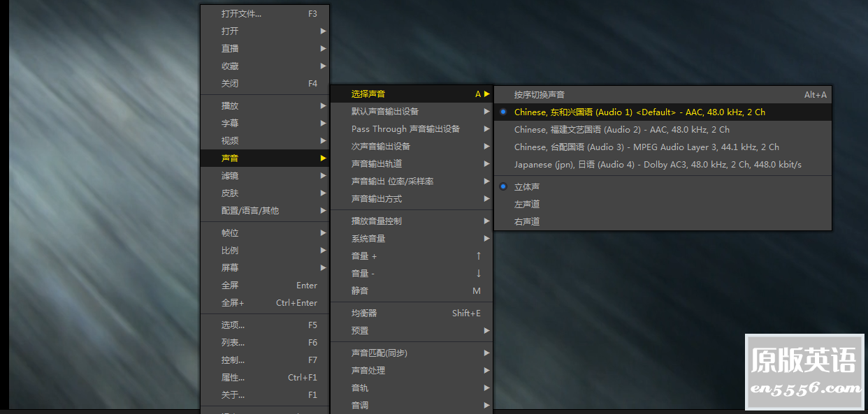Viewport: 868px width, 414px height.
Task: Open 选项... preferences entry
Action: (x=233, y=325)
